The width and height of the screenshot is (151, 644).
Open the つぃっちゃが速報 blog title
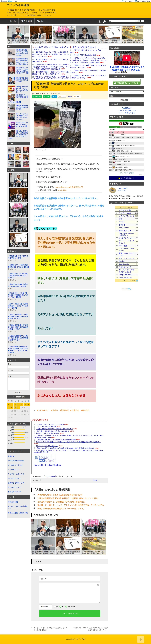18,5
